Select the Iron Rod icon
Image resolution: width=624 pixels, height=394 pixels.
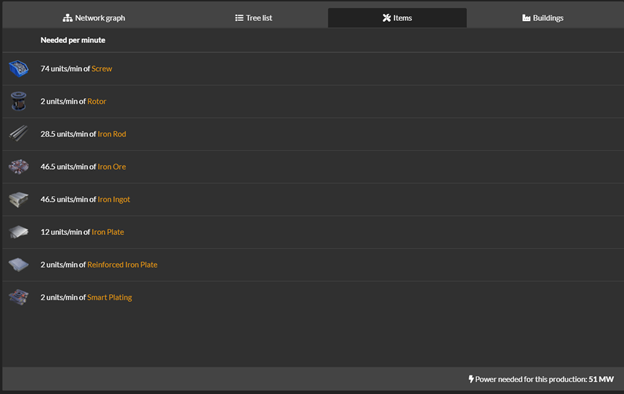(x=19, y=134)
